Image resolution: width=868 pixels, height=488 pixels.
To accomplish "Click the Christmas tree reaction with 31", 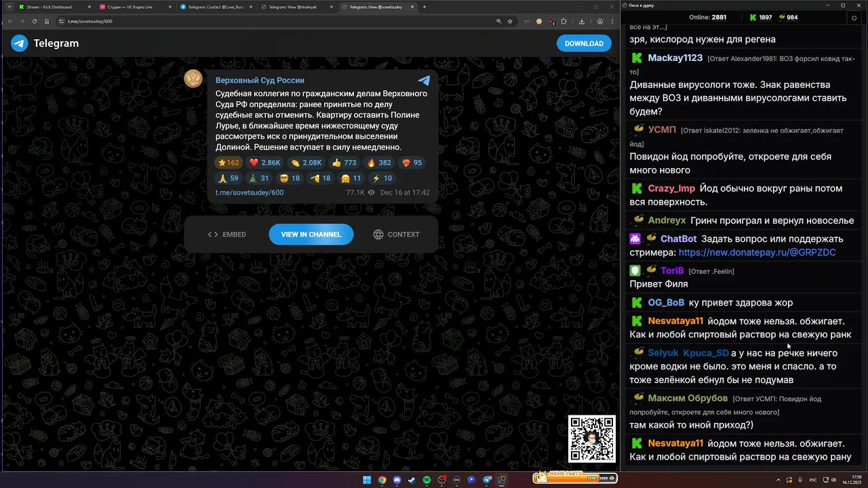I will point(259,178).
